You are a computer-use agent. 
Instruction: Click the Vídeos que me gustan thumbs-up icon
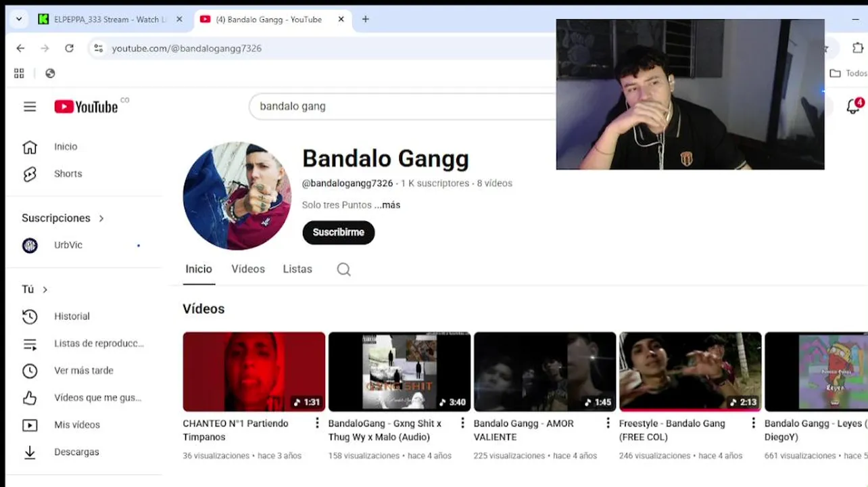[30, 398]
